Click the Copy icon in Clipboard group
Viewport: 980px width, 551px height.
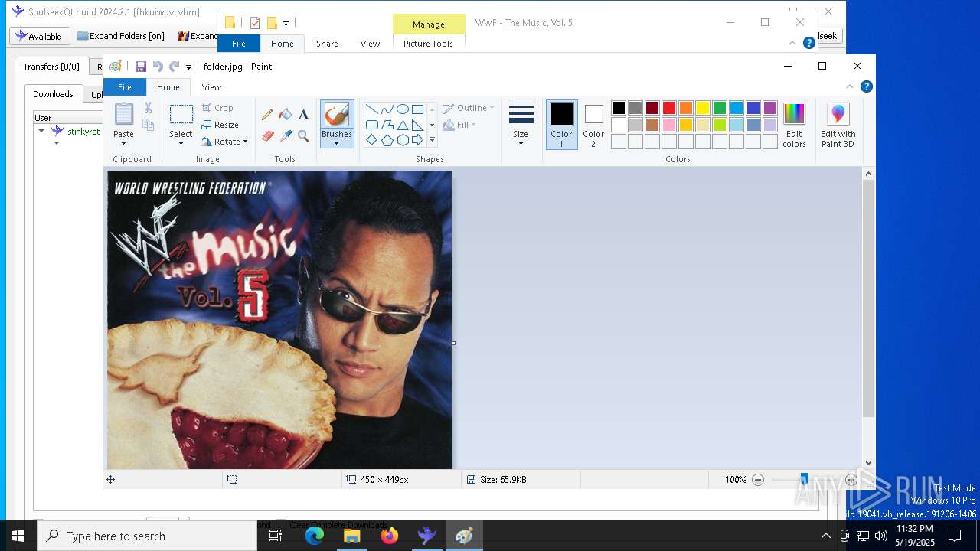(x=148, y=125)
